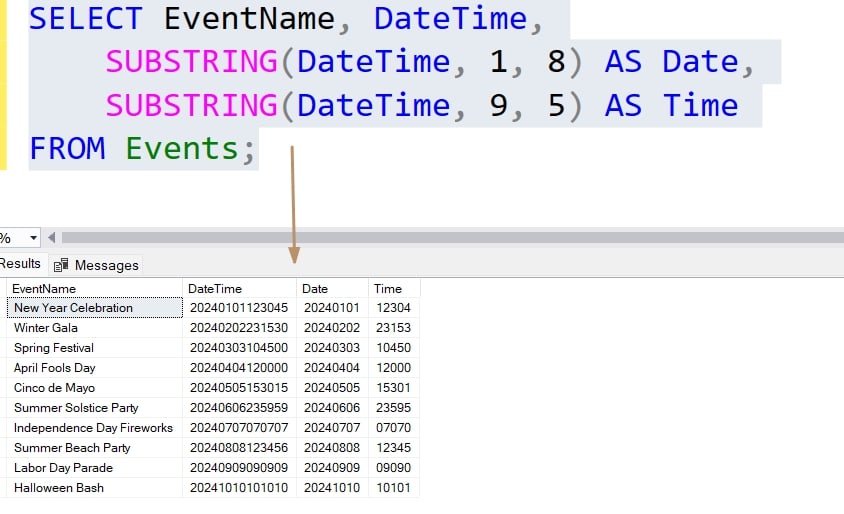Image resolution: width=844 pixels, height=514 pixels.
Task: Click the Messages tab icon
Action: [61, 265]
